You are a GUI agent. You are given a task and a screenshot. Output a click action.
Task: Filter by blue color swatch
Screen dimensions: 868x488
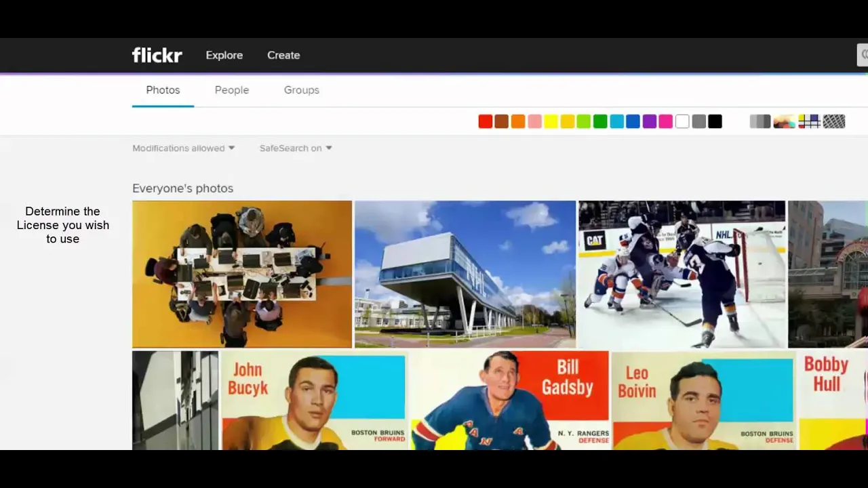click(633, 121)
